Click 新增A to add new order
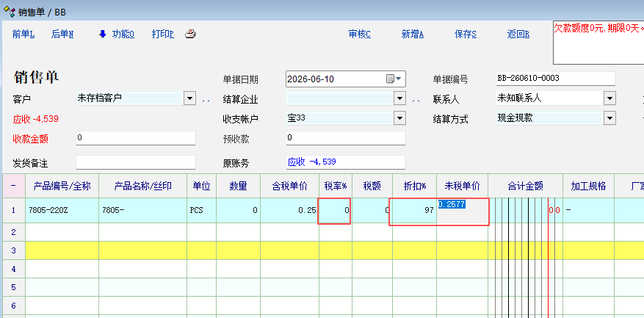Image resolution: width=644 pixels, height=318 pixels. point(413,34)
